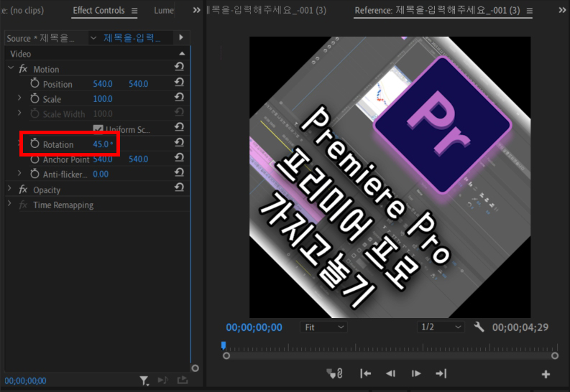Reset the Rotation parameter
Image resolution: width=570 pixels, height=392 pixels.
click(179, 142)
